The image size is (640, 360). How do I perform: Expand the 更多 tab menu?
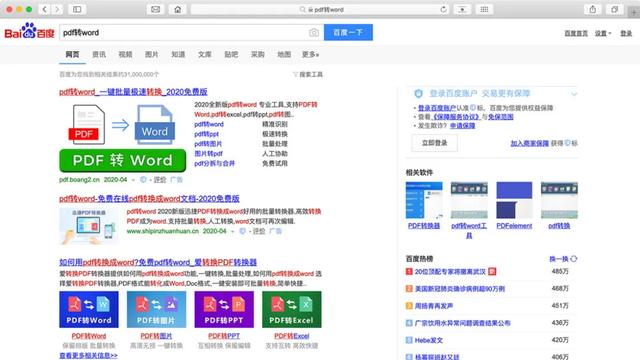coord(311,54)
